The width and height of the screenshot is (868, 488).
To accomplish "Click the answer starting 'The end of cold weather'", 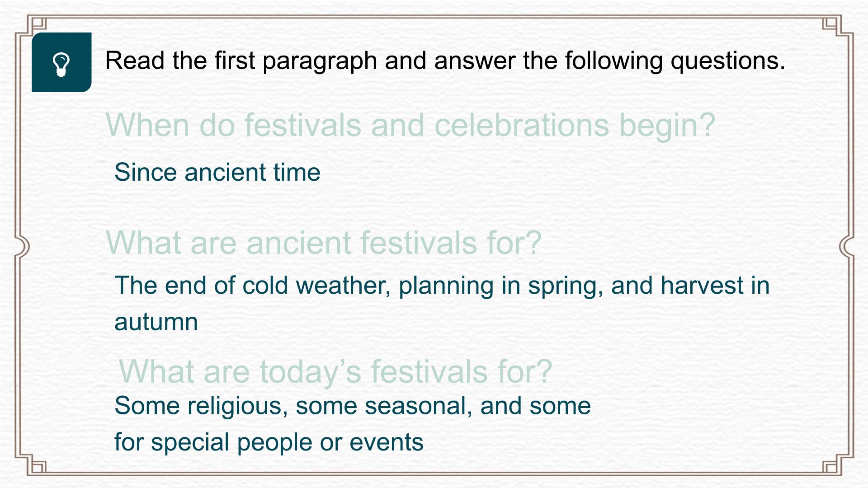I will (442, 303).
